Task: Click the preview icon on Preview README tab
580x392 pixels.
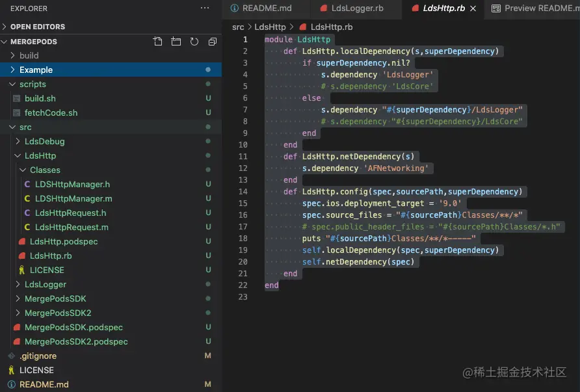Action: (495, 8)
